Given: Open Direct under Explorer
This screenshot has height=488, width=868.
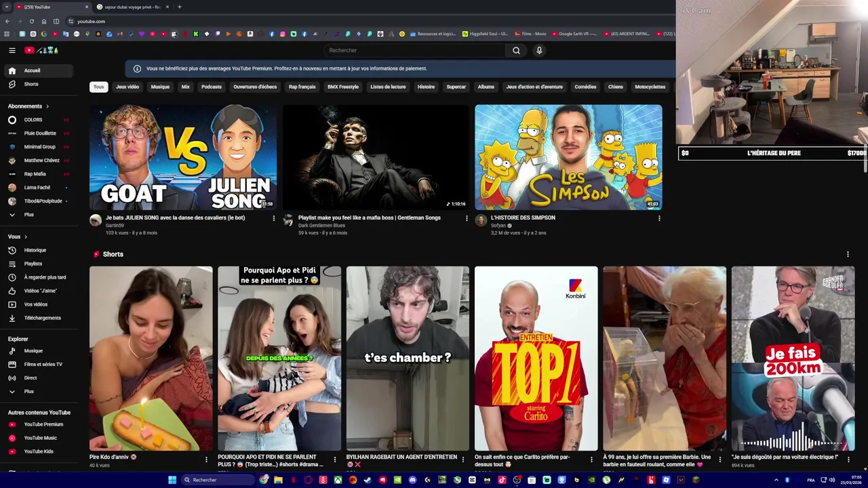Looking at the screenshot, I should coord(39,378).
